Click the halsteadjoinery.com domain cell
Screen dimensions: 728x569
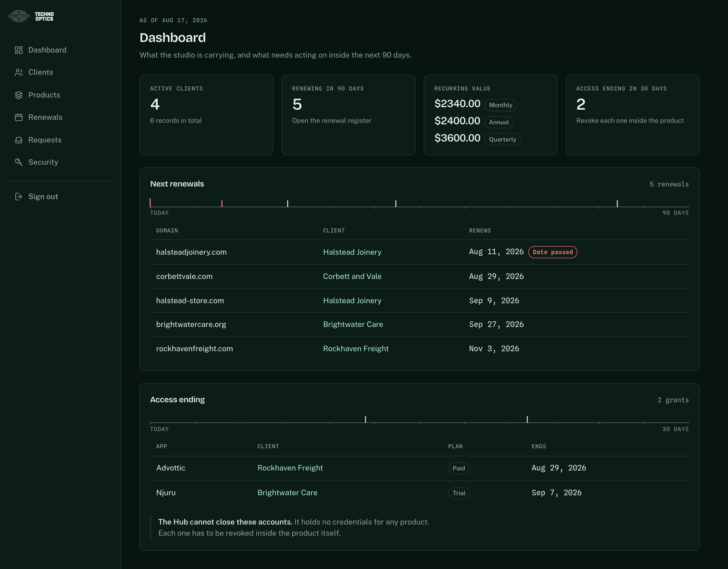tap(191, 252)
